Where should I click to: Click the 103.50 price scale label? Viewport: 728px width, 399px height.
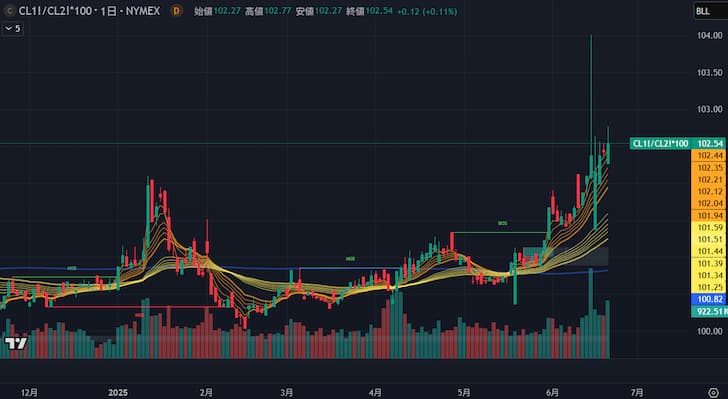click(709, 72)
